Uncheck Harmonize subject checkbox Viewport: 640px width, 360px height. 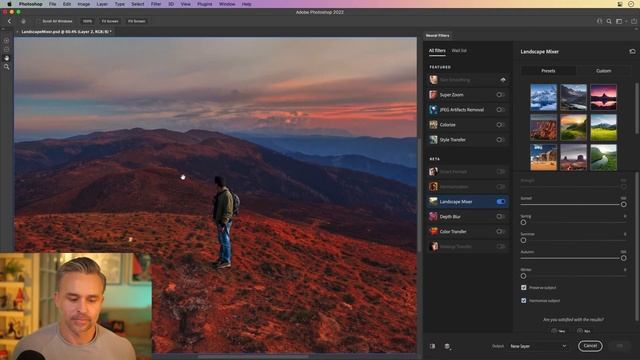pyautogui.click(x=524, y=300)
